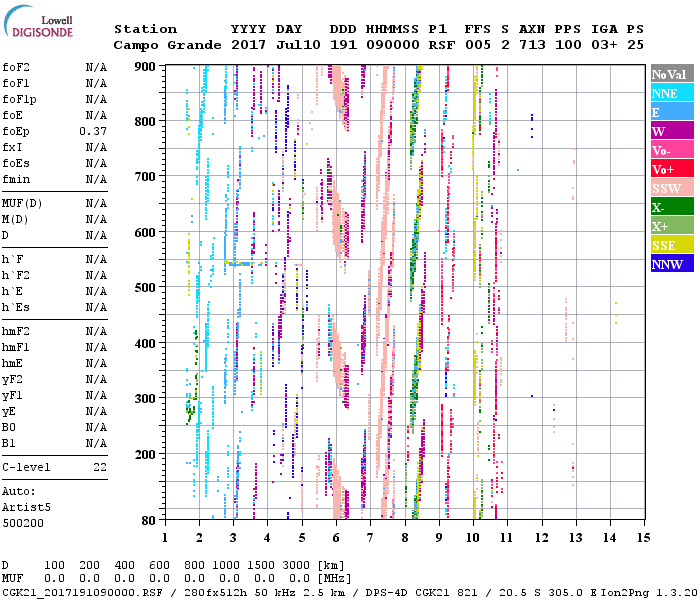Click the 900 km height axis label
Viewport: 700px width, 600px height.
[x=145, y=67]
